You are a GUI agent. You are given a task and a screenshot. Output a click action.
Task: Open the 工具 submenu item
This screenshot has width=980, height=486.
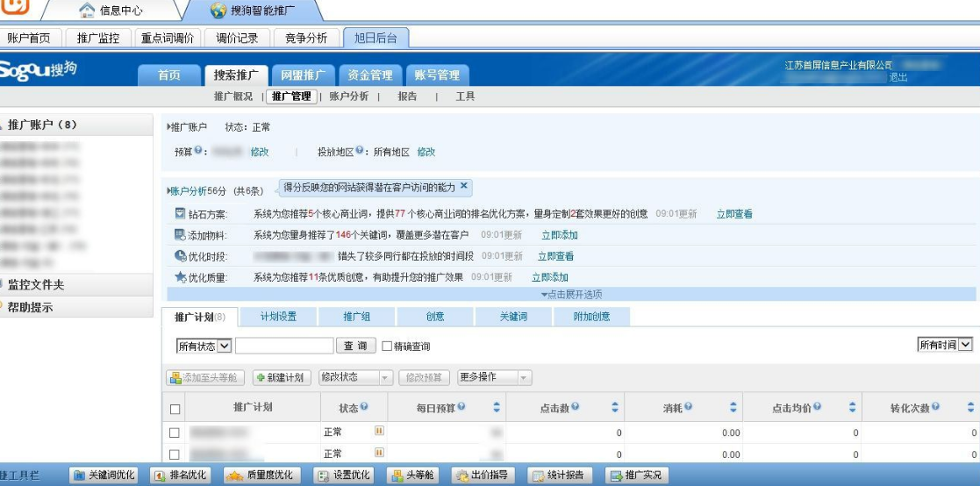pos(465,96)
